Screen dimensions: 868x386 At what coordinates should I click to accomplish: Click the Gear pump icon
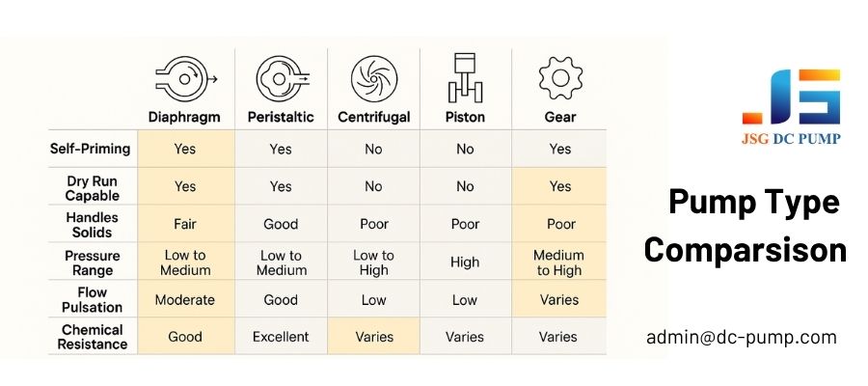560,78
